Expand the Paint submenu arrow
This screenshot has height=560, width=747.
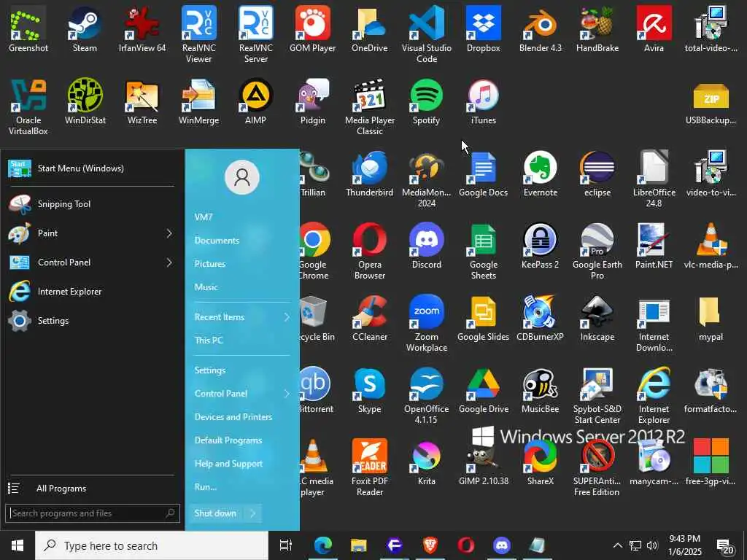169,233
